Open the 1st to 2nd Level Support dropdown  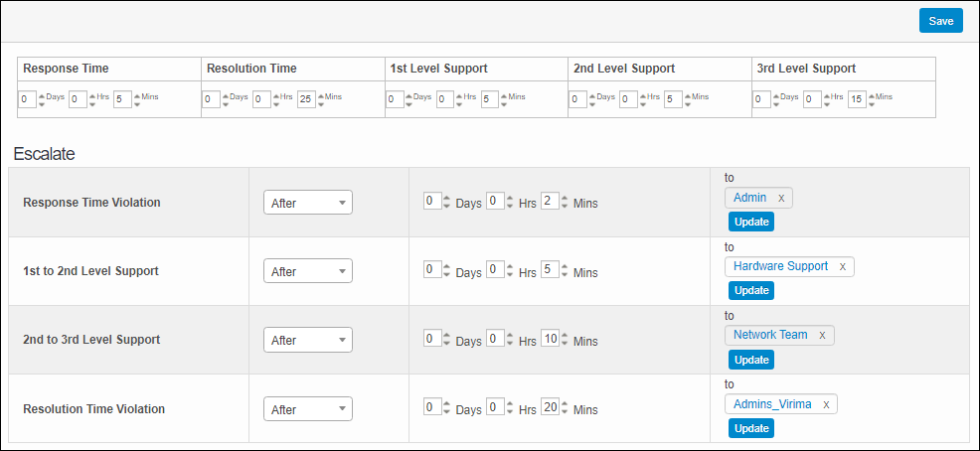click(x=307, y=271)
